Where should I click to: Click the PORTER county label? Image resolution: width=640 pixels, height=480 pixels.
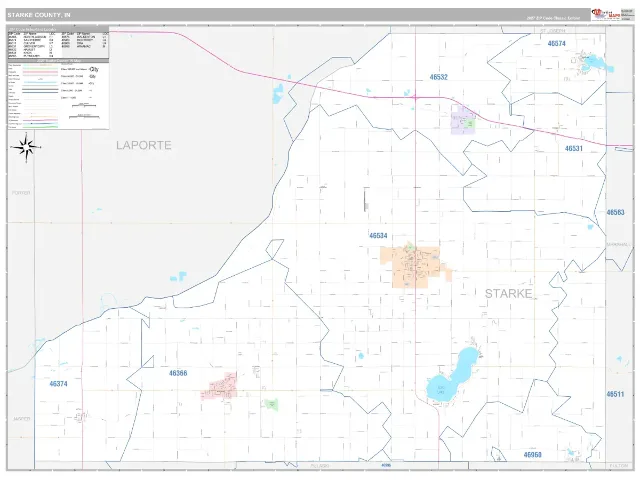click(x=21, y=193)
